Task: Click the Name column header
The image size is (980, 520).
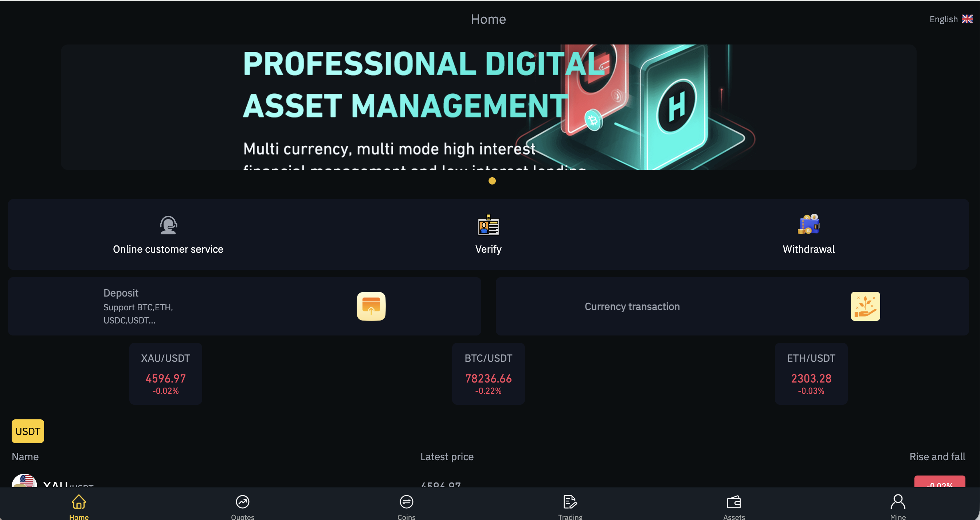Action: click(x=25, y=457)
